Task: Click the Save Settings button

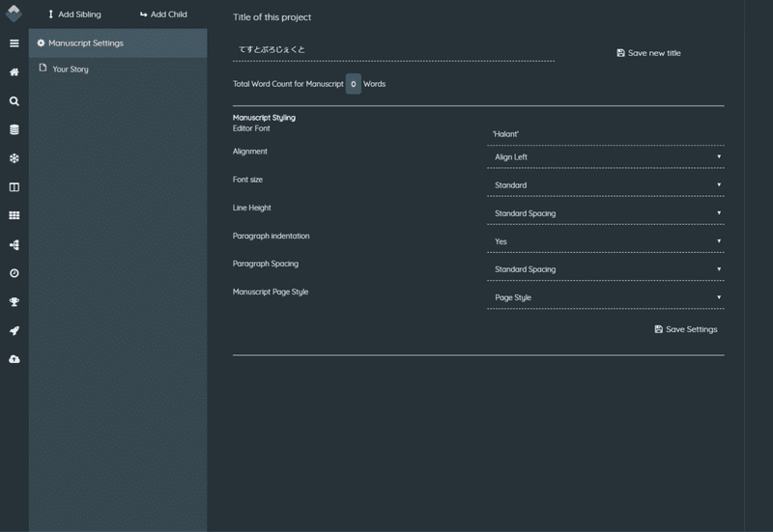Action: click(686, 329)
